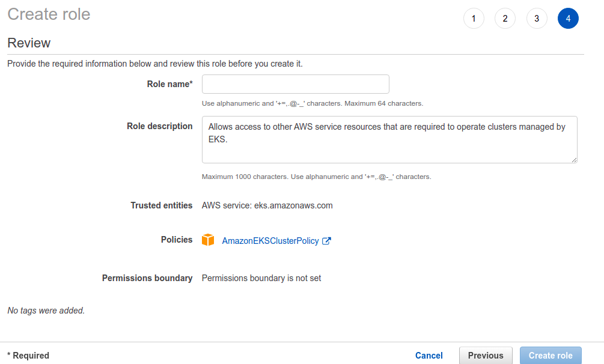Cancel the role creation
This screenshot has height=364, width=604.
pyautogui.click(x=429, y=356)
